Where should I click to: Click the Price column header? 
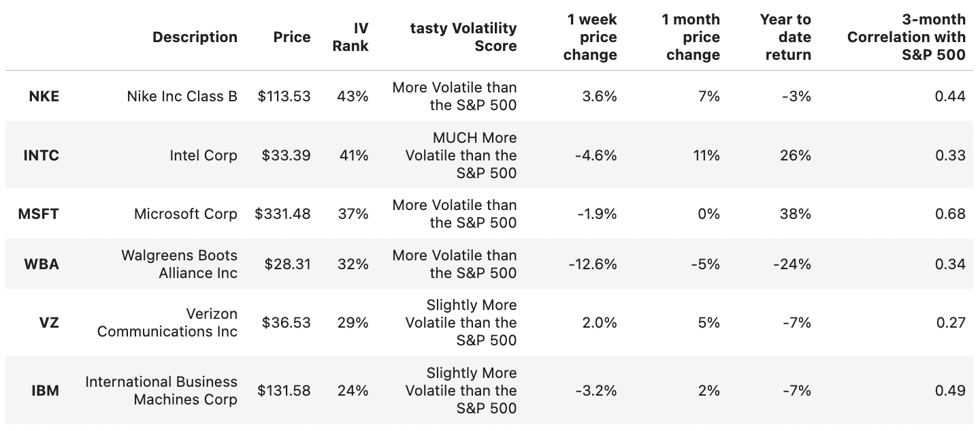[292, 37]
